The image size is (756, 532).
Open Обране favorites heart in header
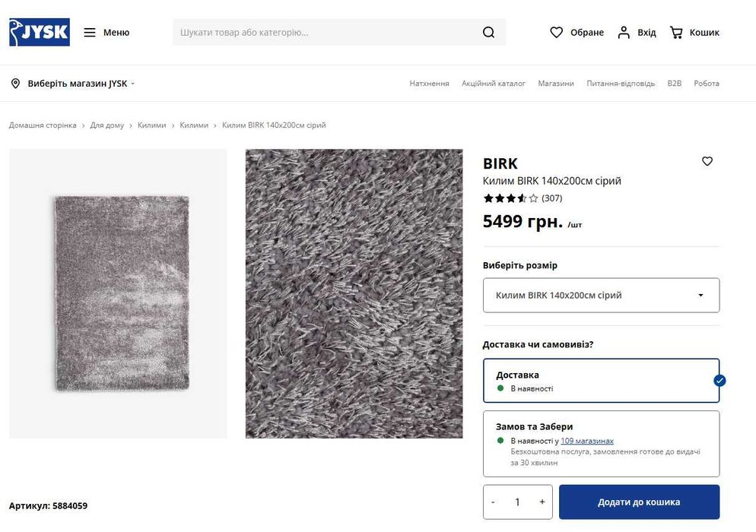click(557, 32)
